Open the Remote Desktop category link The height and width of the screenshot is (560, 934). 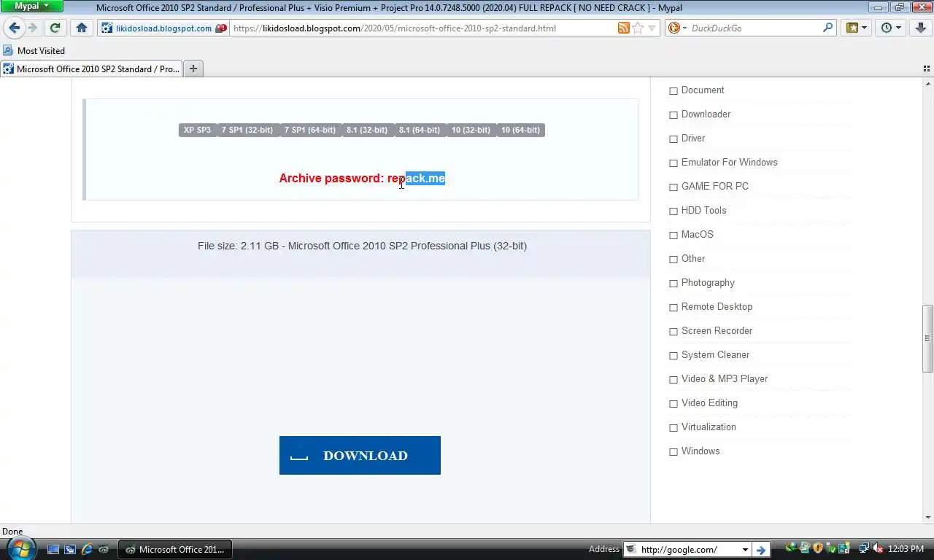click(717, 306)
